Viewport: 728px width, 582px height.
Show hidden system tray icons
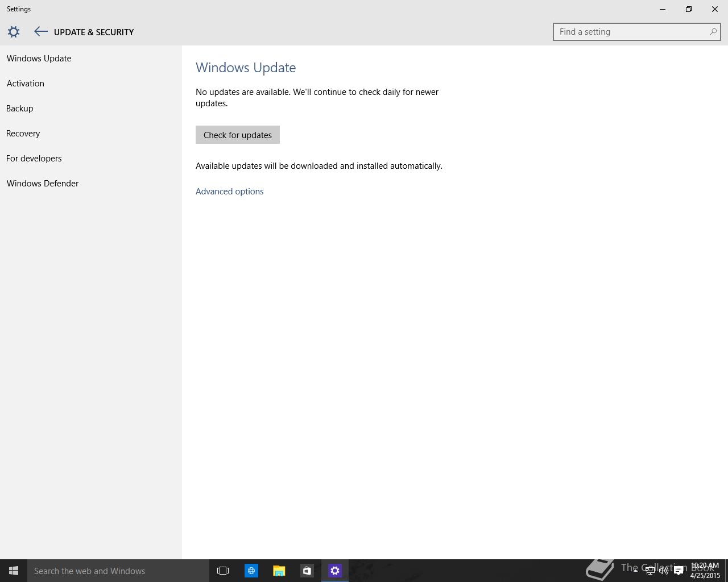pos(635,571)
